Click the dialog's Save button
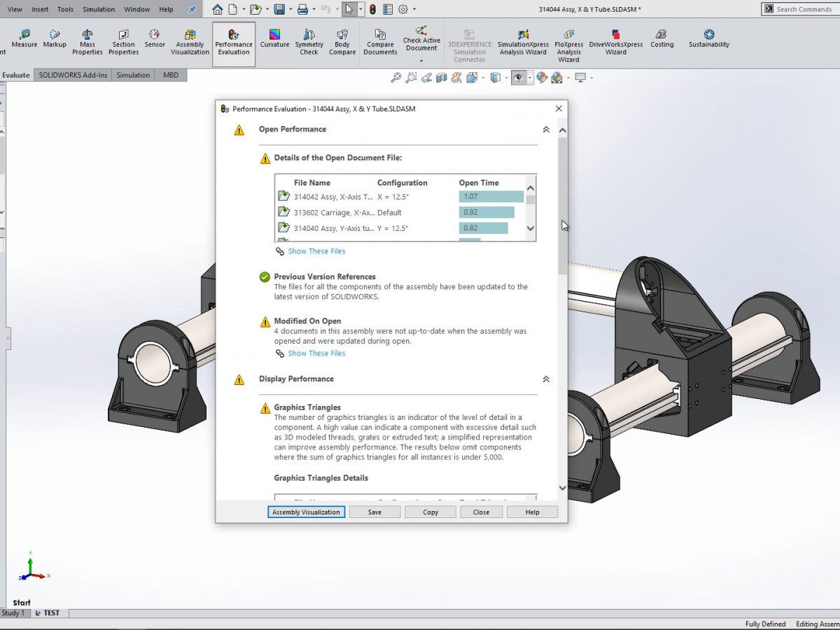The image size is (840, 630). pos(374,512)
